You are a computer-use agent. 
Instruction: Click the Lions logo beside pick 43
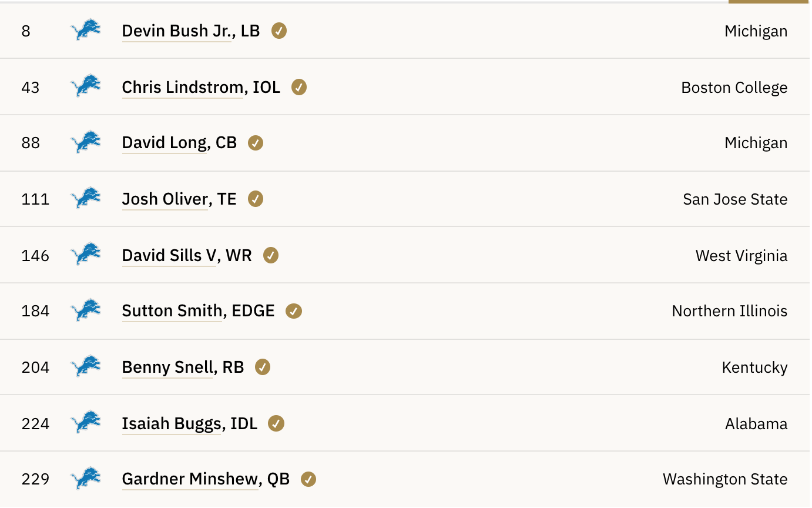click(x=86, y=87)
